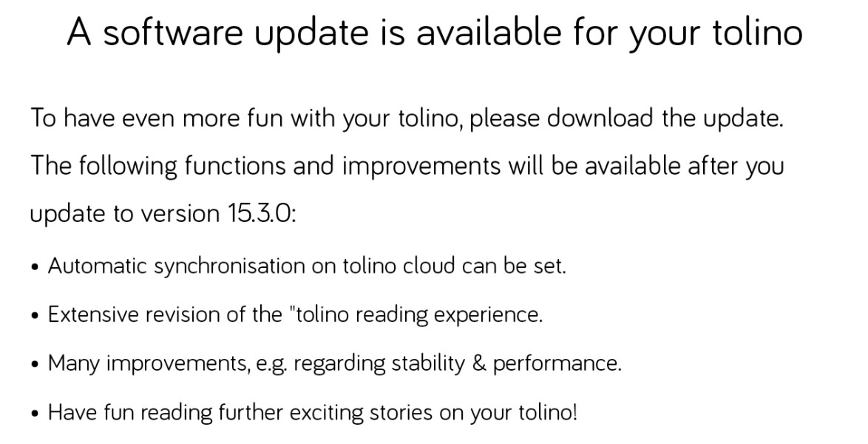Click the word 'software' in the heading
Screen dimensions: 868x444
point(173,32)
